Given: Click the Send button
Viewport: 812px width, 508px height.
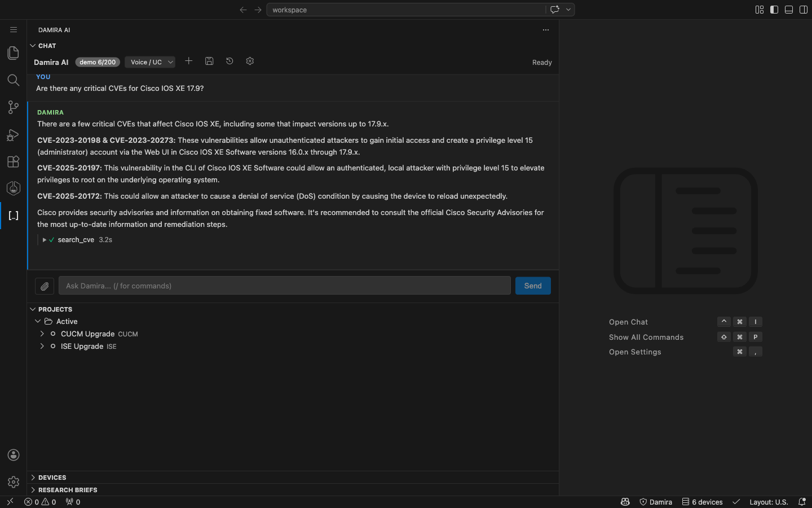Looking at the screenshot, I should point(533,286).
